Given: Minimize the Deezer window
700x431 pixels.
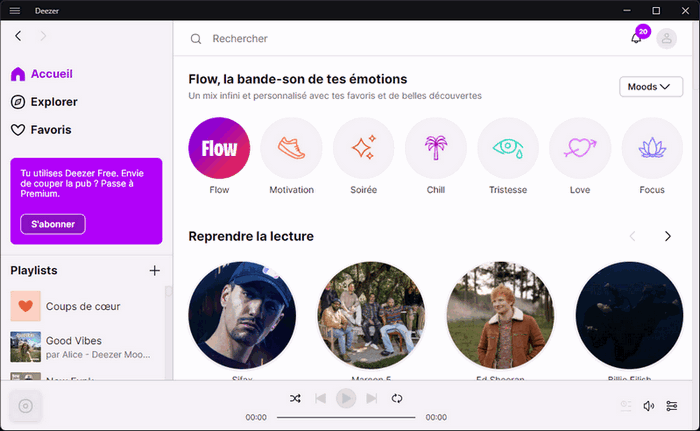Looking at the screenshot, I should click(627, 11).
